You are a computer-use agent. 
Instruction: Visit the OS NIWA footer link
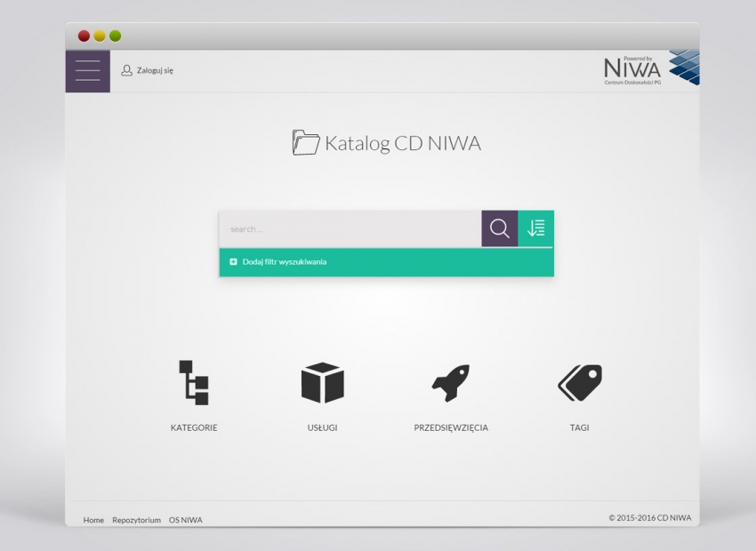coord(186,520)
